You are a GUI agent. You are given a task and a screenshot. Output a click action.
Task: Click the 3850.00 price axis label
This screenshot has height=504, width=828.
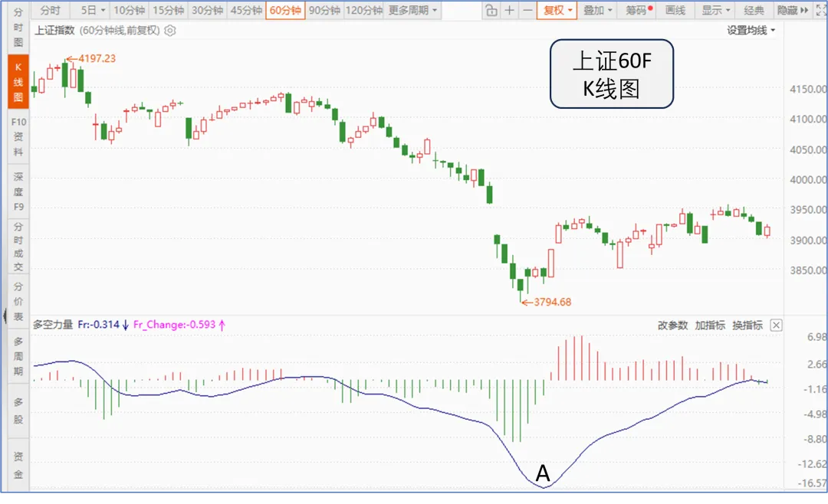point(808,270)
